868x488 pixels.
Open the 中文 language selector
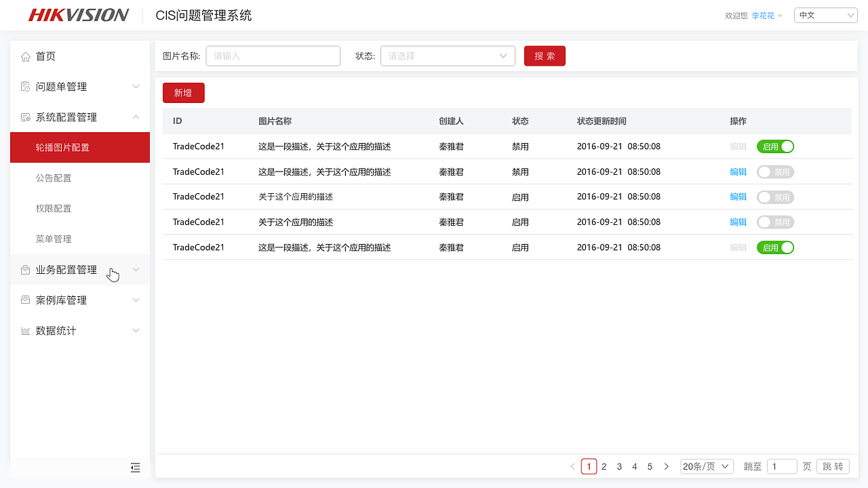point(826,14)
